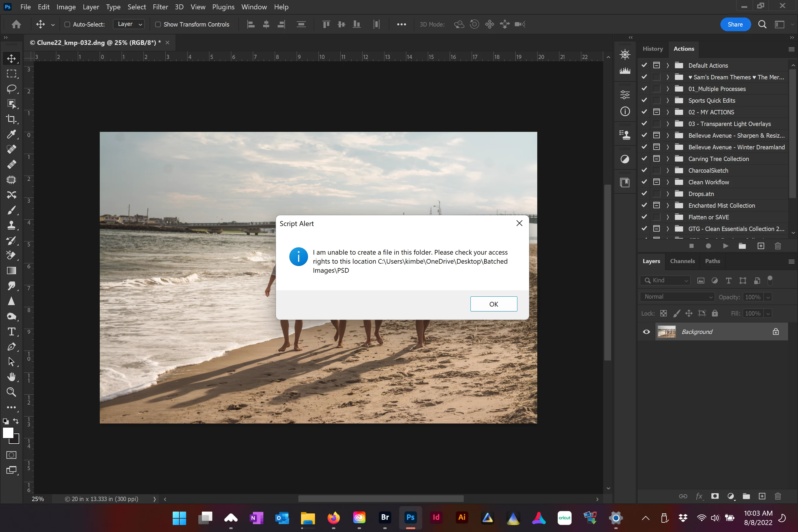
Task: Open the Auto-Select Layer dropdown
Action: 129,24
